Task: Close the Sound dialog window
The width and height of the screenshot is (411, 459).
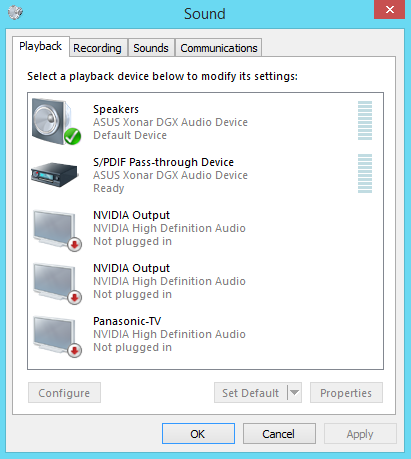Action: 389,10
